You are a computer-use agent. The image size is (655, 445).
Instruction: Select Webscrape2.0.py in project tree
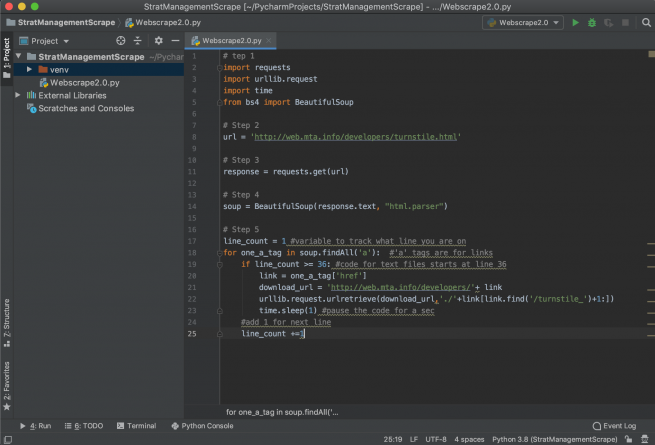coord(84,83)
